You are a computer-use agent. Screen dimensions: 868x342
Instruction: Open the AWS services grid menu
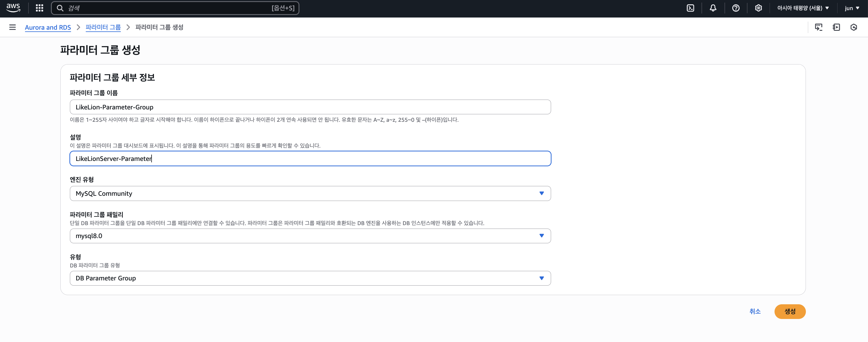click(x=39, y=8)
